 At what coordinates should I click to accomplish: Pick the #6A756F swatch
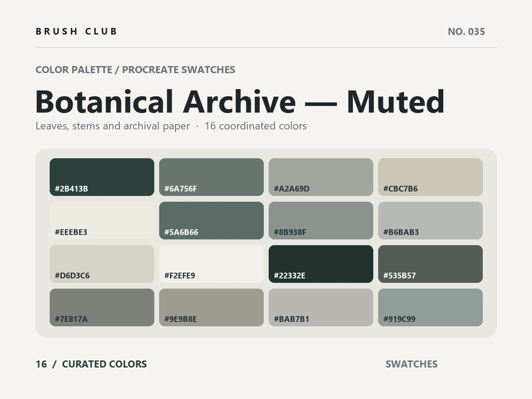coord(211,177)
